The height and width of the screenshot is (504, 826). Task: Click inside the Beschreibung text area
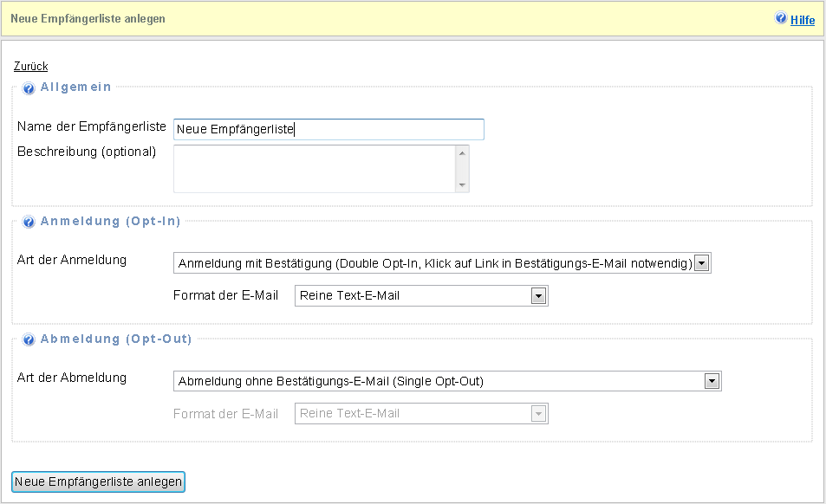click(x=315, y=168)
